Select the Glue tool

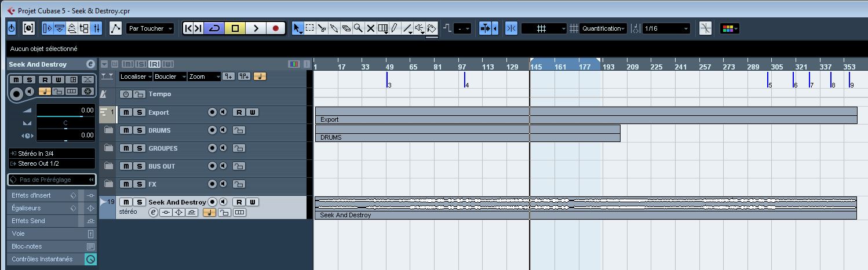[334, 28]
